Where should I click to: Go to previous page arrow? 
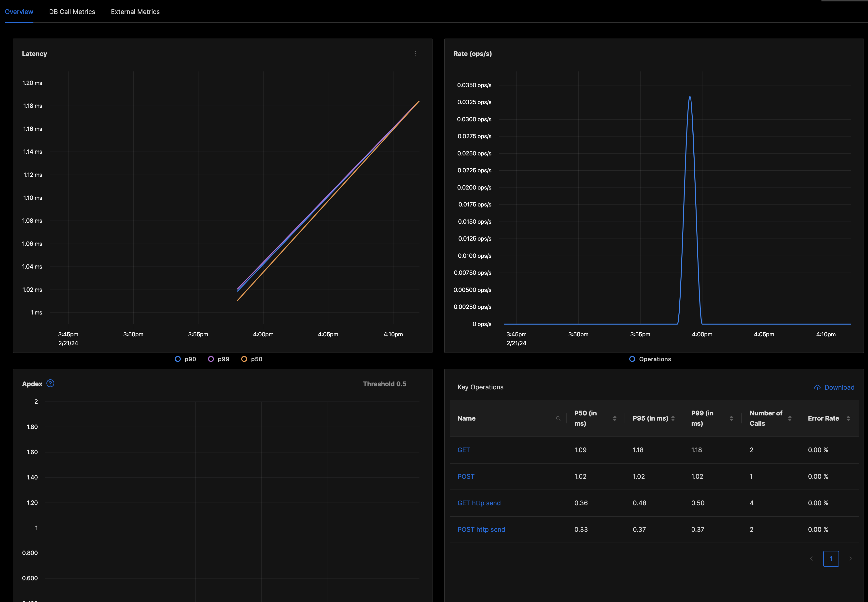pyautogui.click(x=812, y=559)
